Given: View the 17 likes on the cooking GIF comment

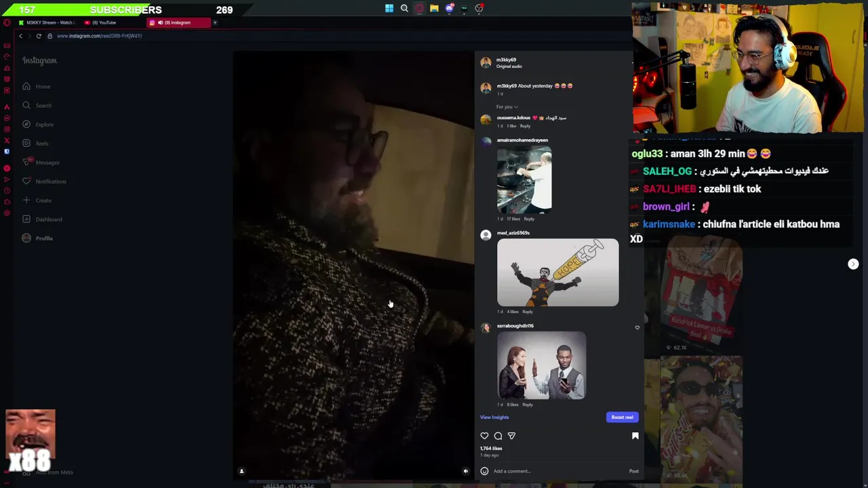Looking at the screenshot, I should [513, 219].
